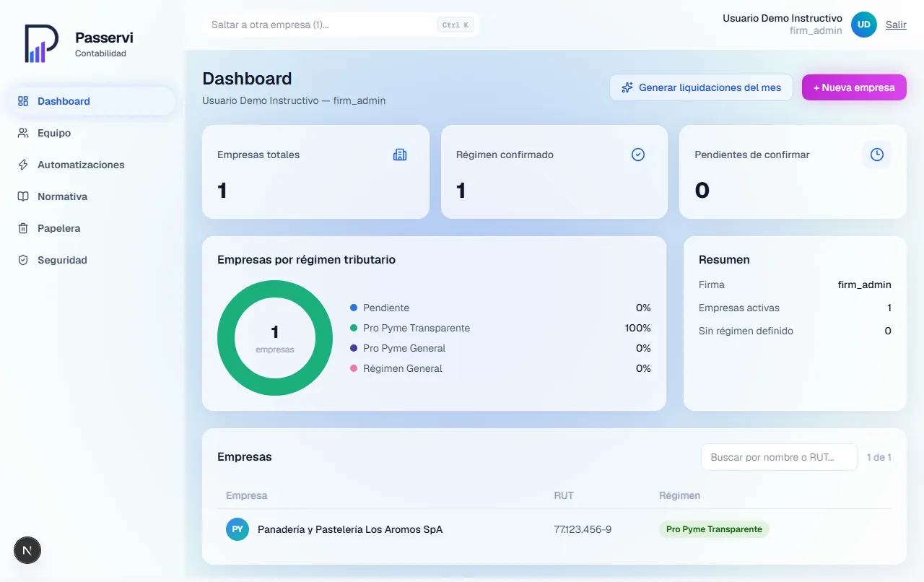Click the UD user avatar
Screen dimensions: 924x582
tap(864, 25)
